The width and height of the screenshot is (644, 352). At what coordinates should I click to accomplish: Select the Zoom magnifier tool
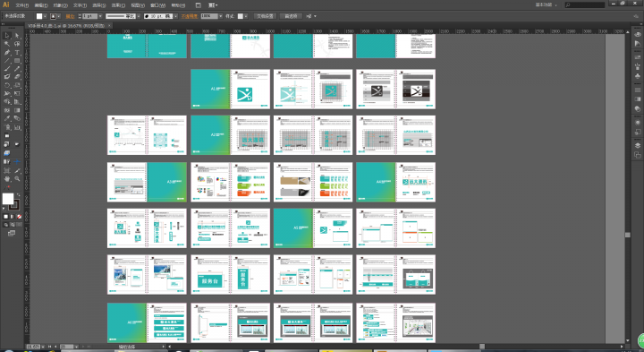click(x=17, y=179)
